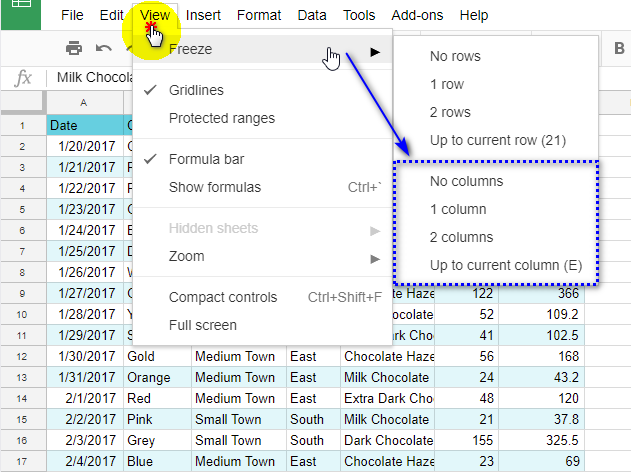Click the Blue cell in row 17
631x472 pixels.
(157, 461)
